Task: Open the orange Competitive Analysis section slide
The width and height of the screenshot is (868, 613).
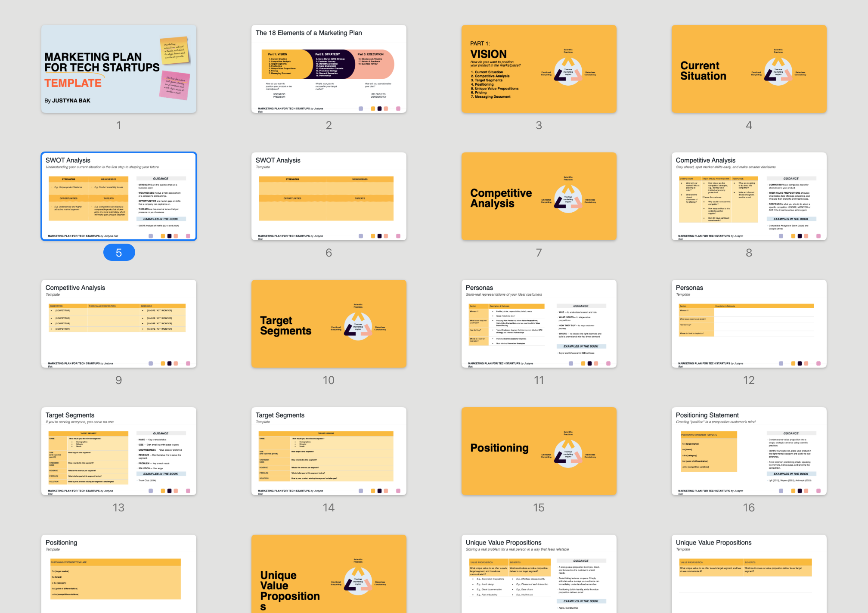Action: click(539, 196)
